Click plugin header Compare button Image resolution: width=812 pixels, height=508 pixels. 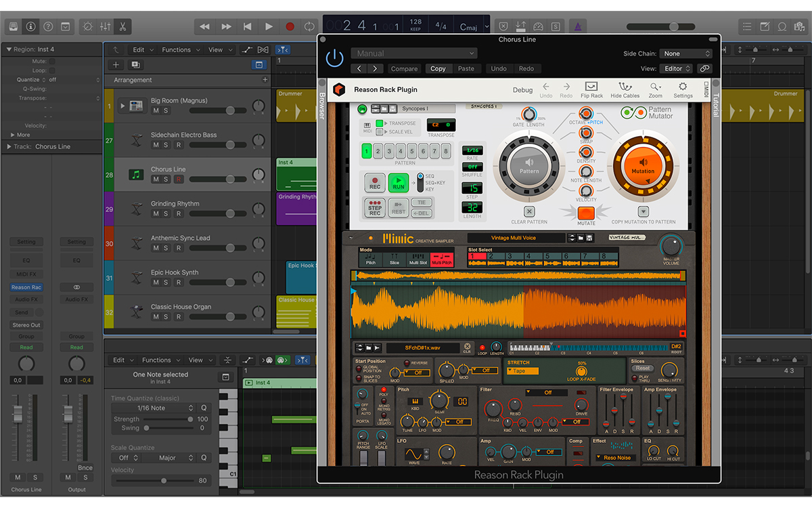coord(405,68)
